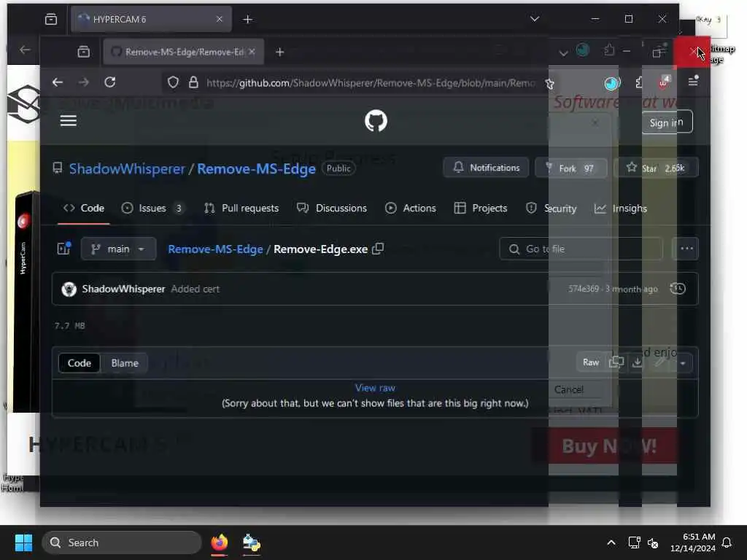Open the Firefox application menu
This screenshot has height=560, width=747.
[693, 82]
